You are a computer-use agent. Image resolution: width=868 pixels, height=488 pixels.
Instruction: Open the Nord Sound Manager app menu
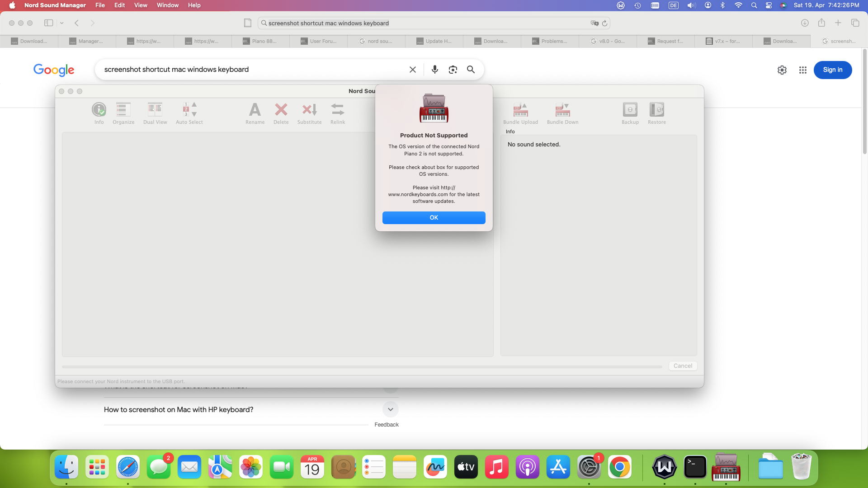pyautogui.click(x=55, y=5)
